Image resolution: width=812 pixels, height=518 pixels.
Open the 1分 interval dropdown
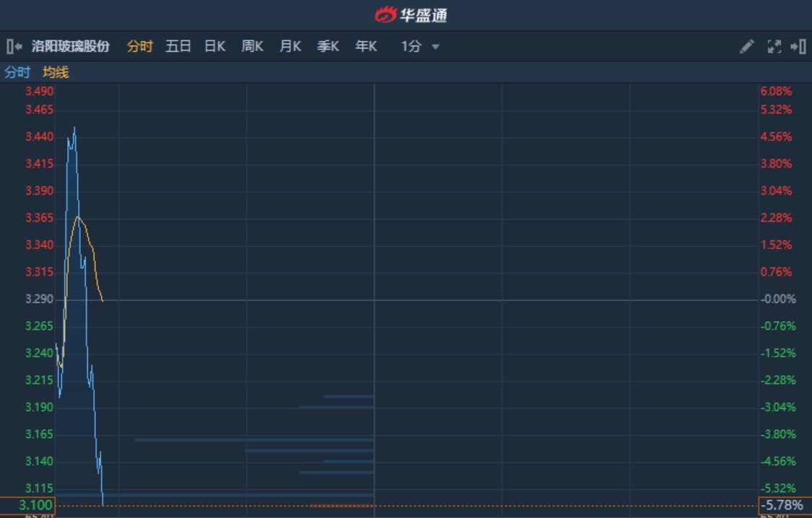(x=411, y=47)
